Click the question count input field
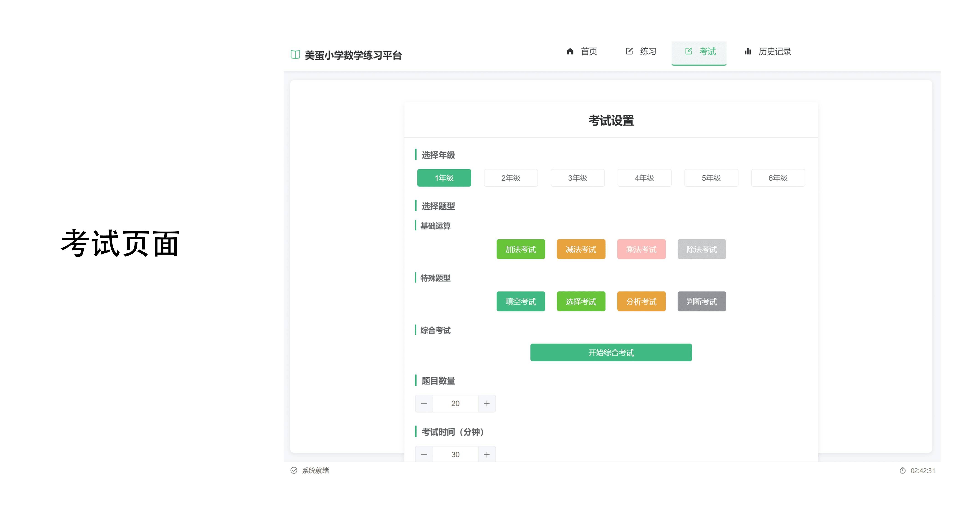Image resolution: width=980 pixels, height=516 pixels. (x=455, y=403)
